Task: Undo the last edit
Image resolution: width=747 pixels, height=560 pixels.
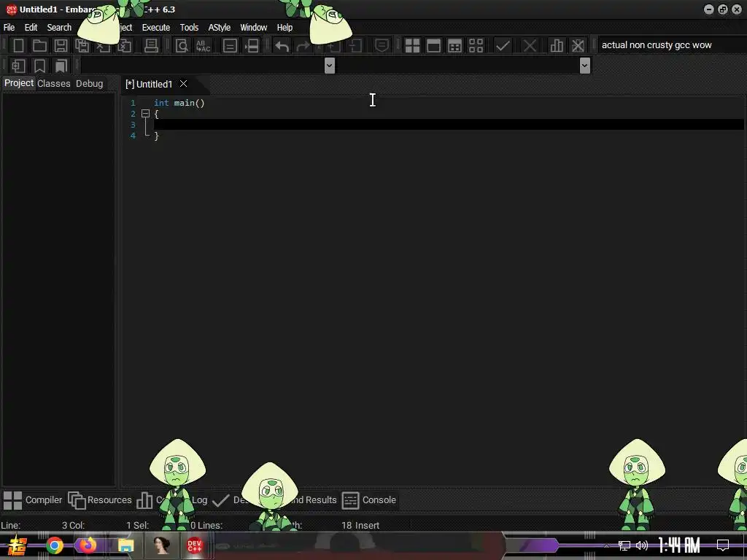Action: pyautogui.click(x=282, y=46)
